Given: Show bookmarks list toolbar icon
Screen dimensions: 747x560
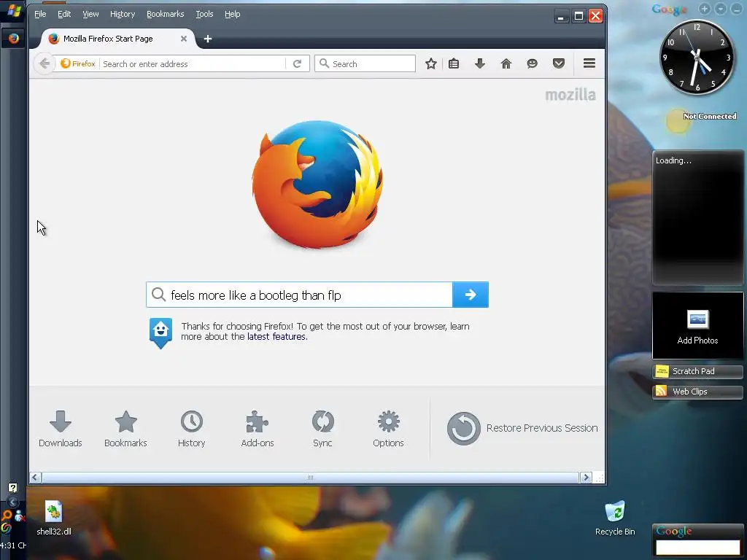Looking at the screenshot, I should coord(454,63).
